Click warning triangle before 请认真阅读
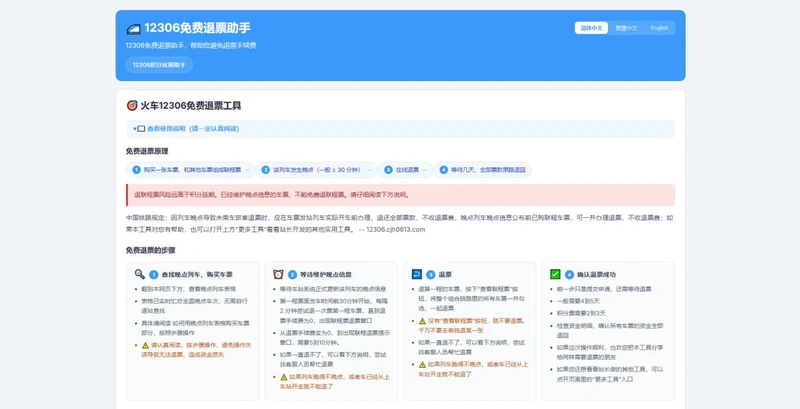Image resolution: width=800 pixels, height=409 pixels. 145,345
